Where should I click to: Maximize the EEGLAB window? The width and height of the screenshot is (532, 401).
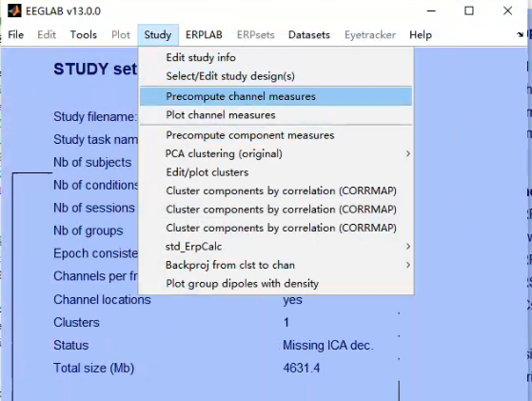pyautogui.click(x=469, y=10)
